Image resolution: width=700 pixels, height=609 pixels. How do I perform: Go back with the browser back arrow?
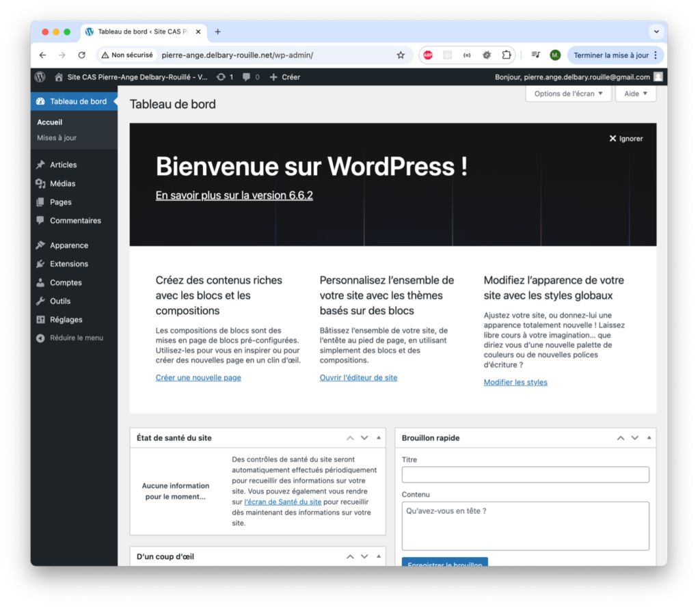43,55
